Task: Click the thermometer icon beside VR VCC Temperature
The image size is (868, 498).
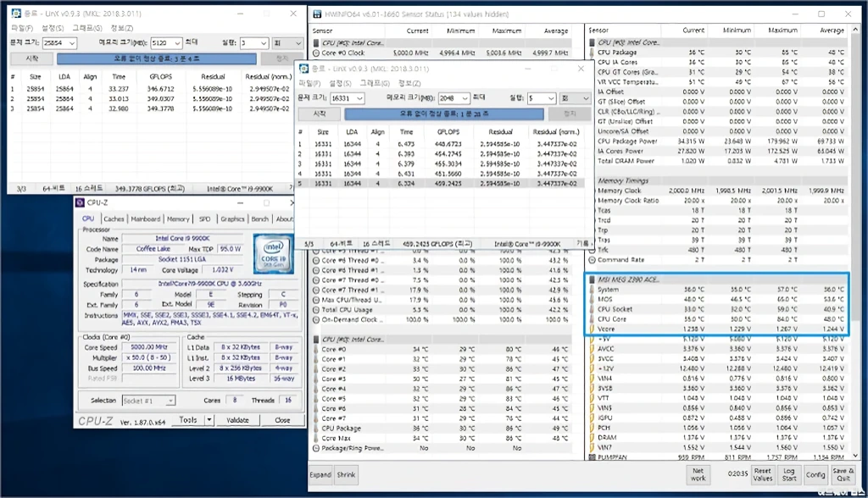Action: 592,82
